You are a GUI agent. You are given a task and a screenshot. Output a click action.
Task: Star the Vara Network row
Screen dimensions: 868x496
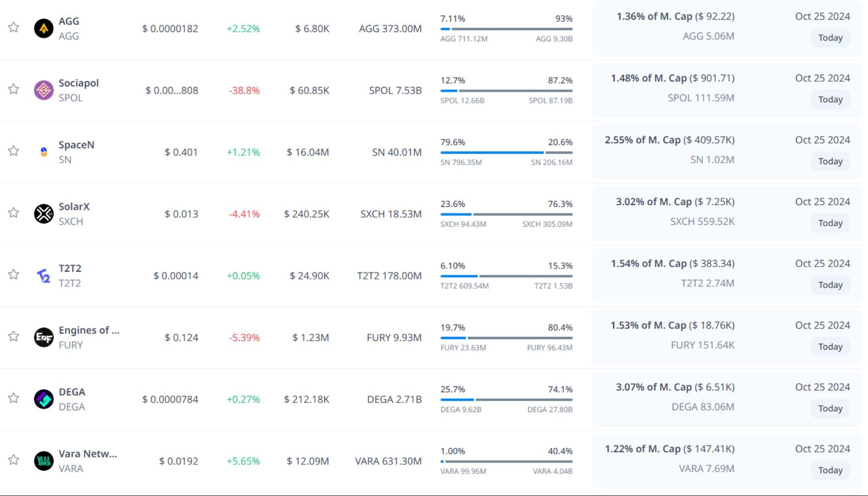[14, 460]
